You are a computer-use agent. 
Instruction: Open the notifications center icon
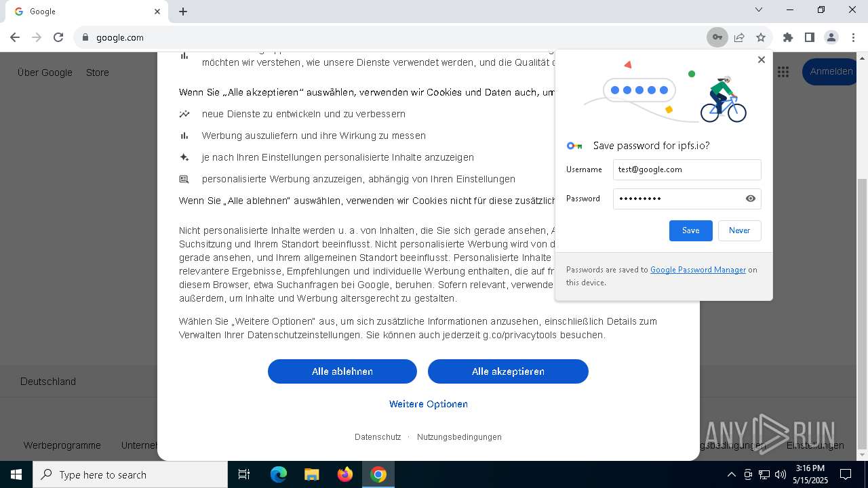coord(846,474)
